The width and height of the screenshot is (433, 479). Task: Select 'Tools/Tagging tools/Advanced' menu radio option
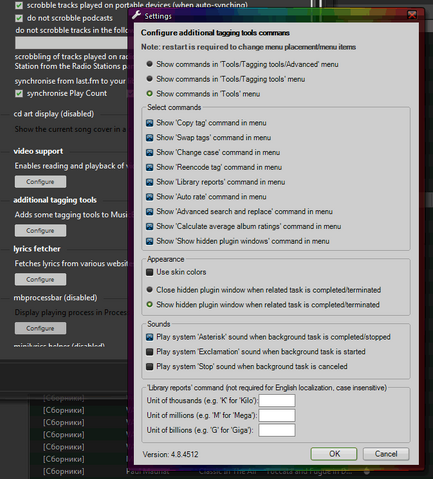click(x=150, y=64)
